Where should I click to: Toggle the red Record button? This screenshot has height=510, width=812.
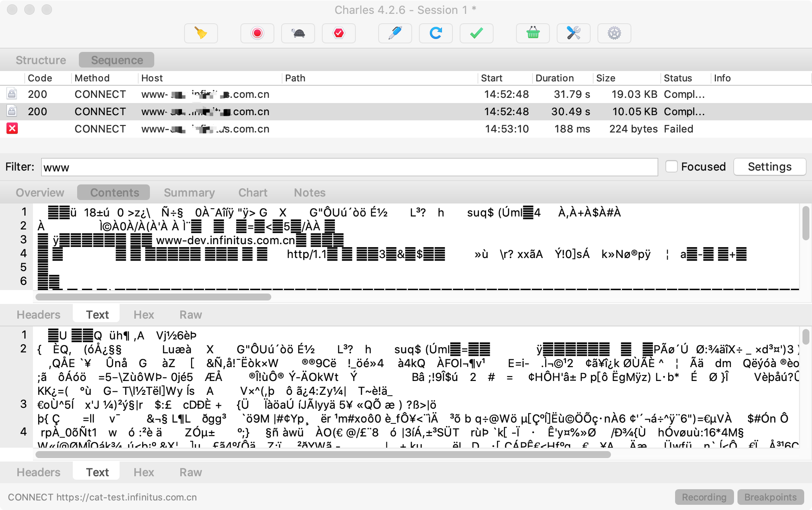click(x=257, y=33)
